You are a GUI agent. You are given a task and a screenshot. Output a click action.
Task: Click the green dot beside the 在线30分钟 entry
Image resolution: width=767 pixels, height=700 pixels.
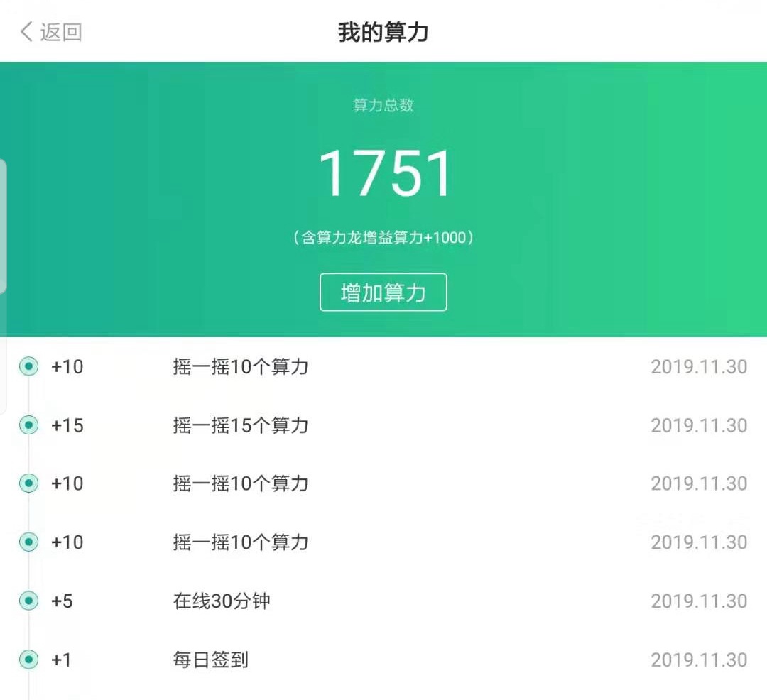(28, 601)
